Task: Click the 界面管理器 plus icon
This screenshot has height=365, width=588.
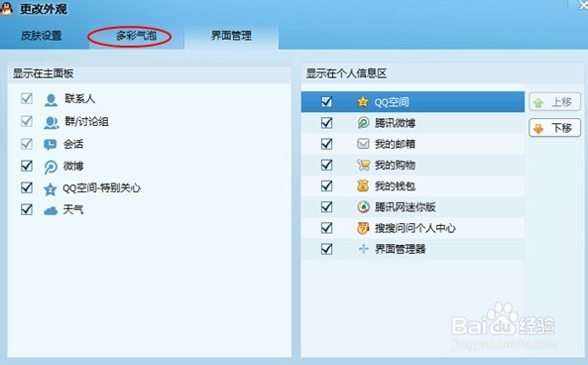Action: [363, 249]
